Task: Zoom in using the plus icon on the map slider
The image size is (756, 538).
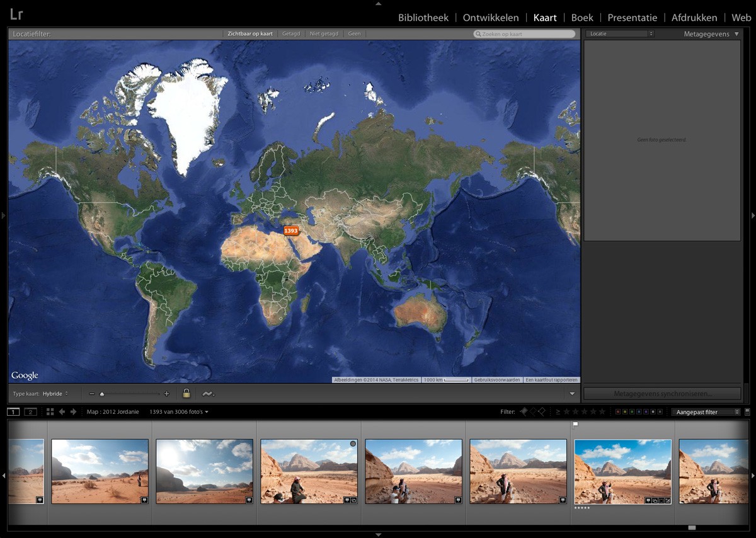Action: (167, 393)
